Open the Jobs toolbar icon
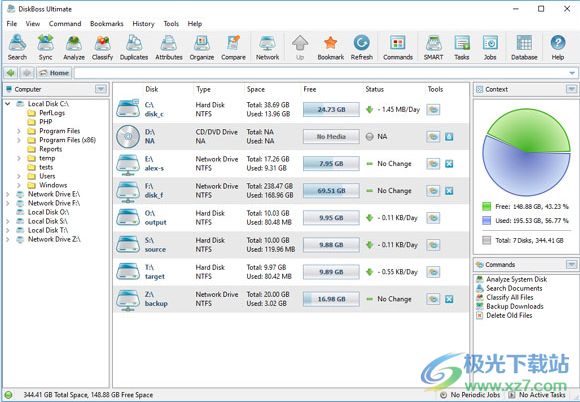The height and width of the screenshot is (402, 580). coord(490,47)
